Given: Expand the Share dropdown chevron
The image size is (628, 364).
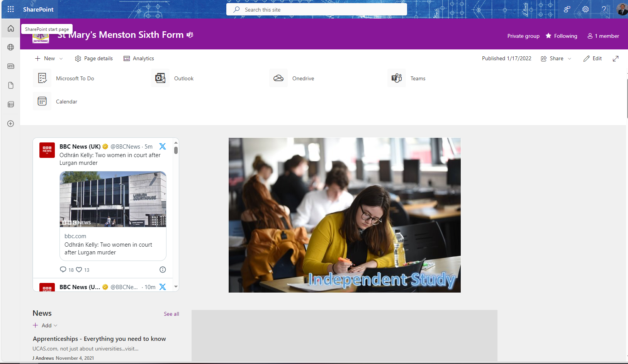Looking at the screenshot, I should point(569,59).
